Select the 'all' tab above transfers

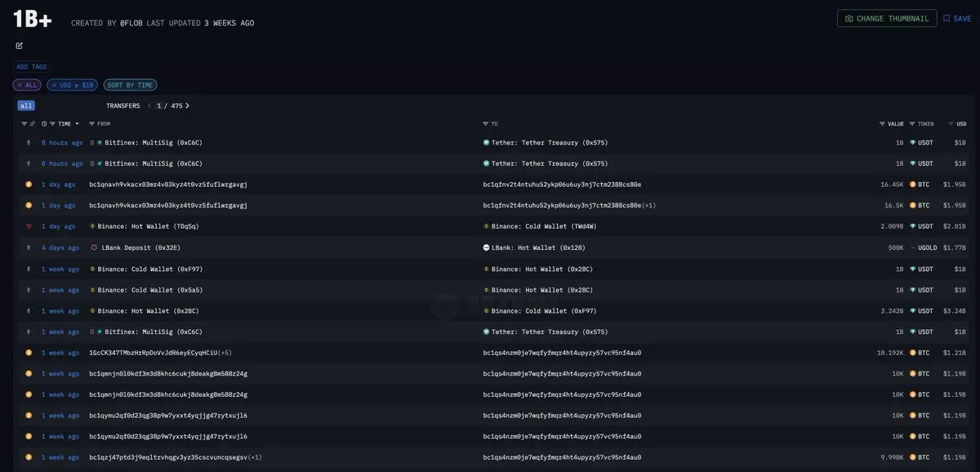click(26, 105)
